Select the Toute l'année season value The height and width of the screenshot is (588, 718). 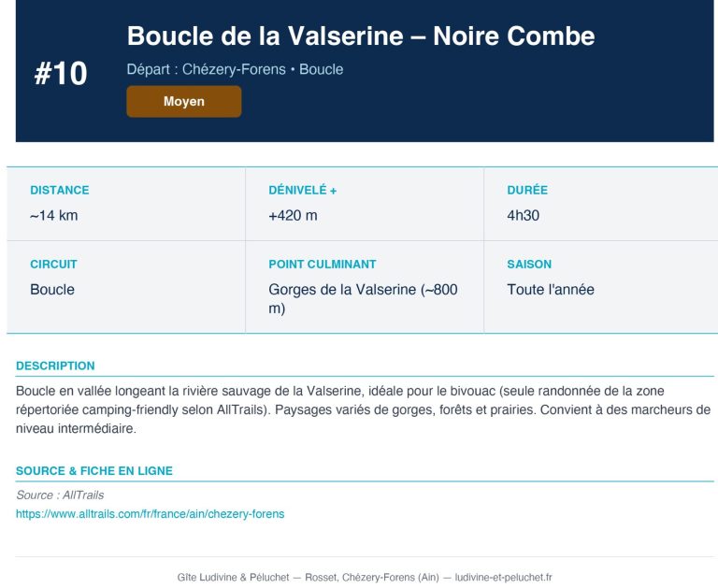point(551,290)
